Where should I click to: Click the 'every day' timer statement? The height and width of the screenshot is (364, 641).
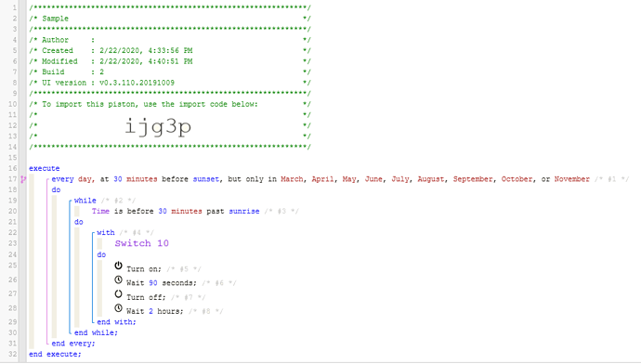pos(72,179)
